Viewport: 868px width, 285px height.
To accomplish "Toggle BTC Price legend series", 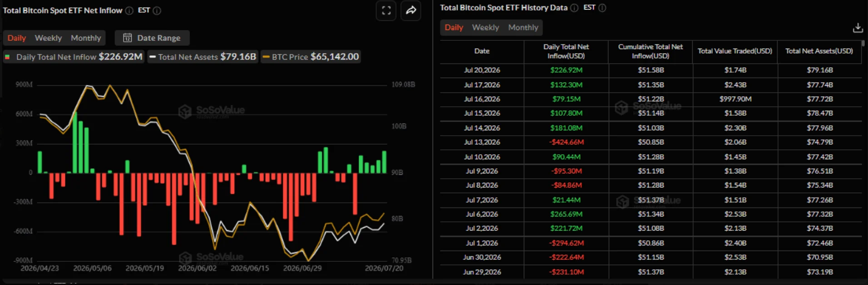I will coord(311,57).
